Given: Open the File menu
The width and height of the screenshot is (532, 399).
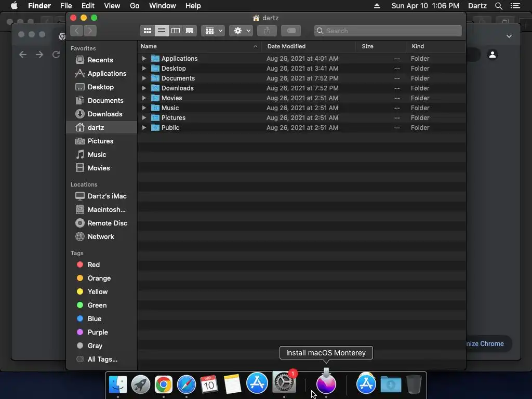Looking at the screenshot, I should click(x=66, y=6).
